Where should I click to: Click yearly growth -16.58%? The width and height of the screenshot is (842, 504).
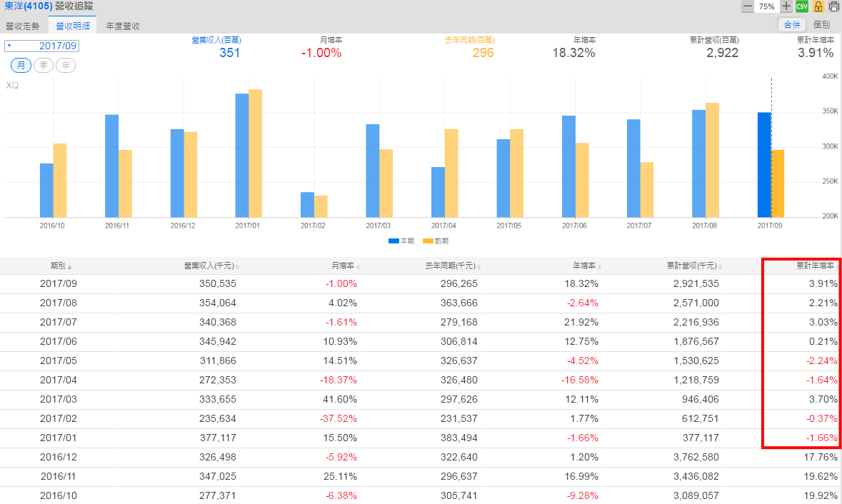579,380
